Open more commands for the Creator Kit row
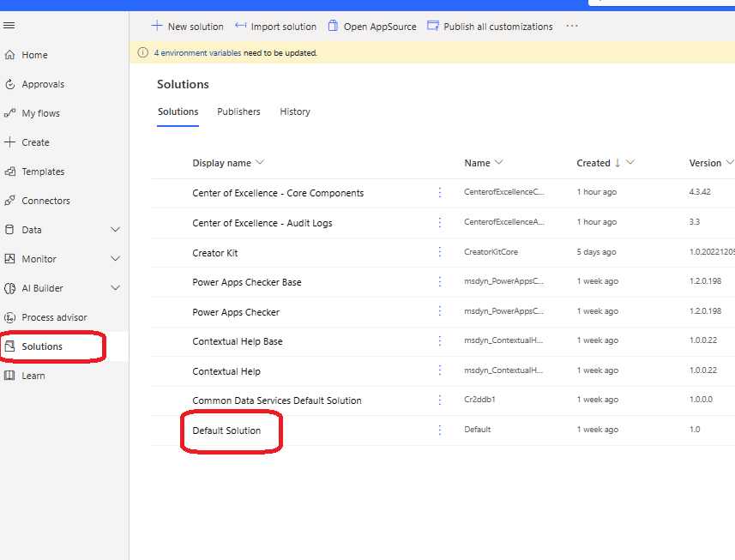Screen dimensions: 735x560 pyautogui.click(x=439, y=251)
